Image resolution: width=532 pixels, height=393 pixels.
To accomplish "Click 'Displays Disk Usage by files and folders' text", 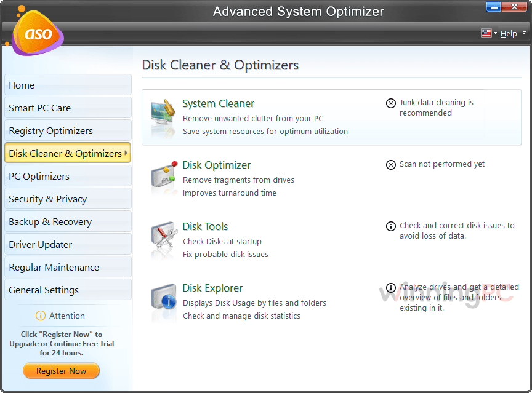I will point(254,303).
